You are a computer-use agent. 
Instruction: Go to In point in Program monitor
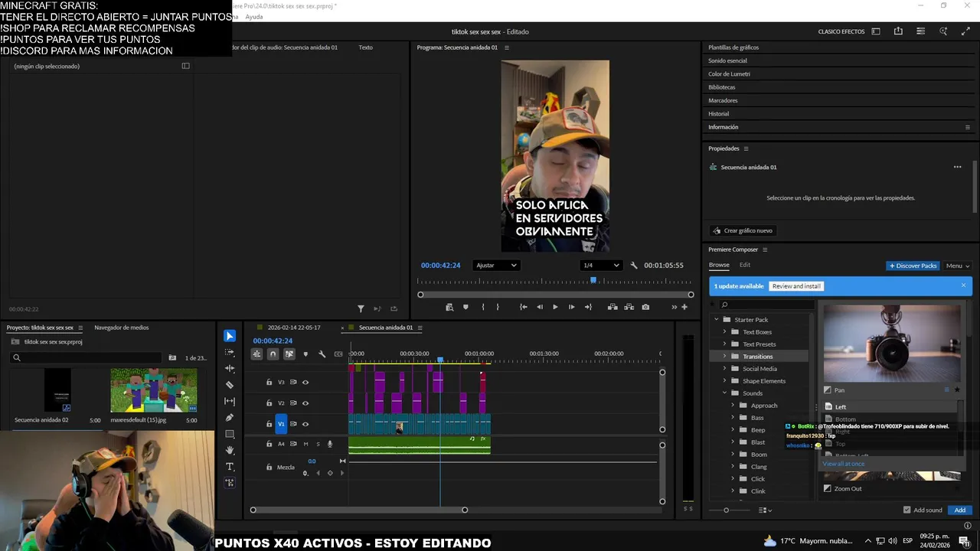tap(523, 307)
